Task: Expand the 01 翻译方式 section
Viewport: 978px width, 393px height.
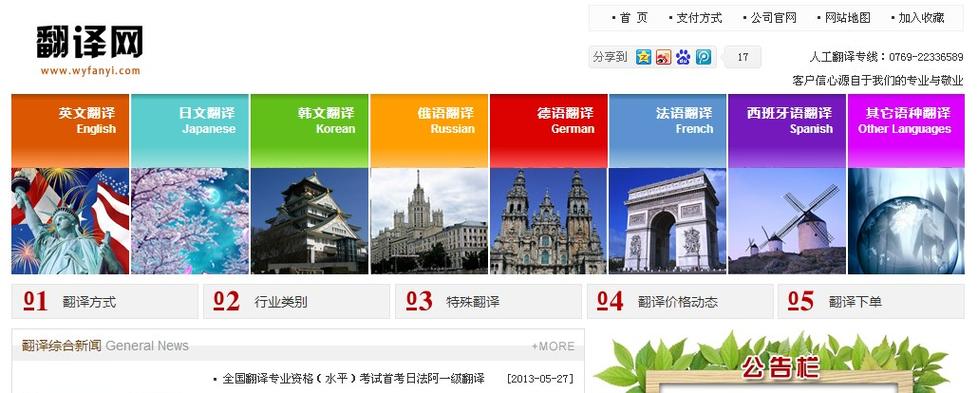Action: pyautogui.click(x=105, y=301)
